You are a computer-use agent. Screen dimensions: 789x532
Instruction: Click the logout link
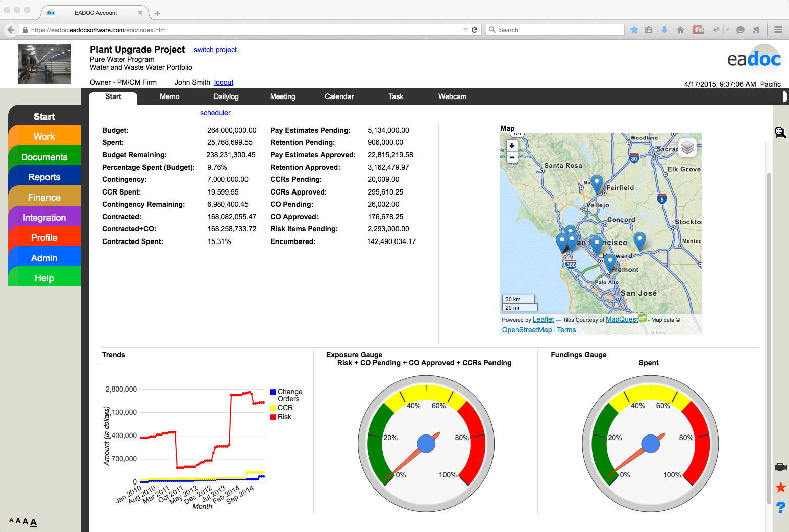[x=224, y=82]
